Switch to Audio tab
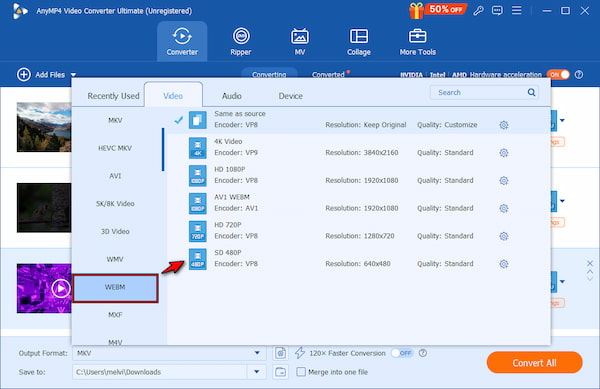The image size is (600, 389). point(232,96)
